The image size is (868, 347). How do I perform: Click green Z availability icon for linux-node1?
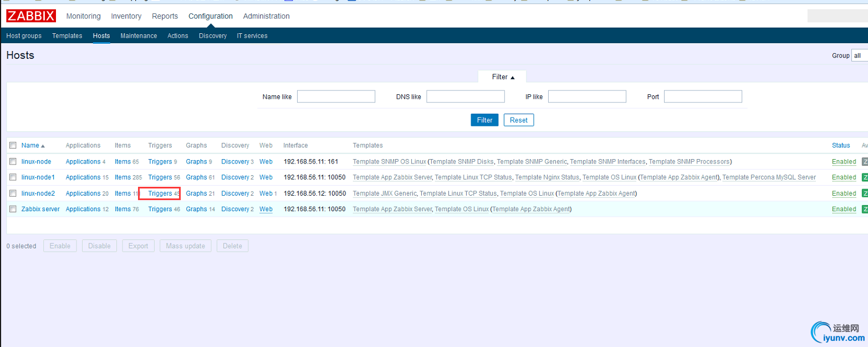(x=865, y=177)
